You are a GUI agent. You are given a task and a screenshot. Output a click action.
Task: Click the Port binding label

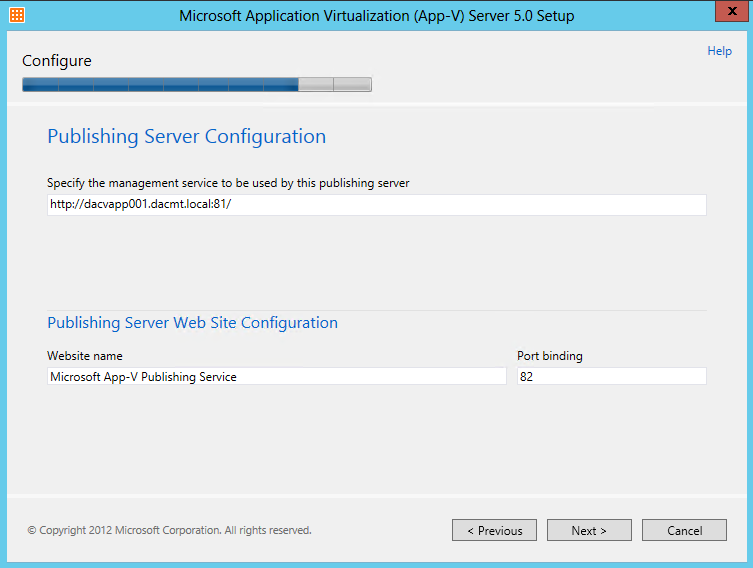(550, 356)
